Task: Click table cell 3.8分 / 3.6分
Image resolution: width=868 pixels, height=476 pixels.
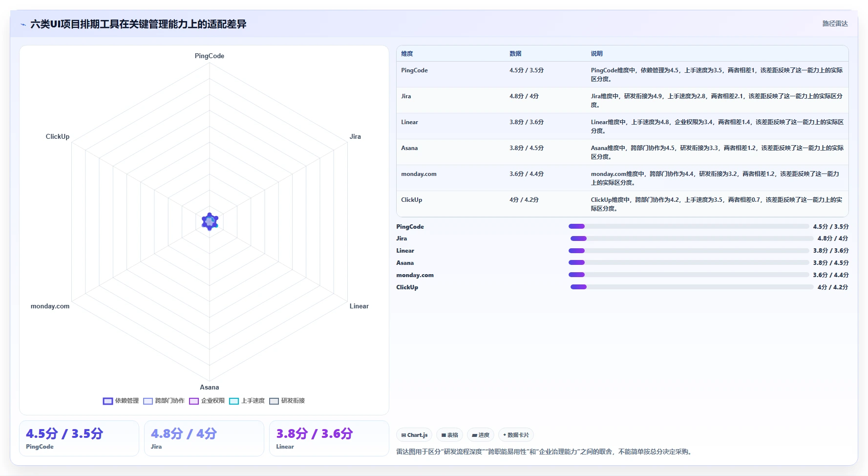Action: point(527,122)
